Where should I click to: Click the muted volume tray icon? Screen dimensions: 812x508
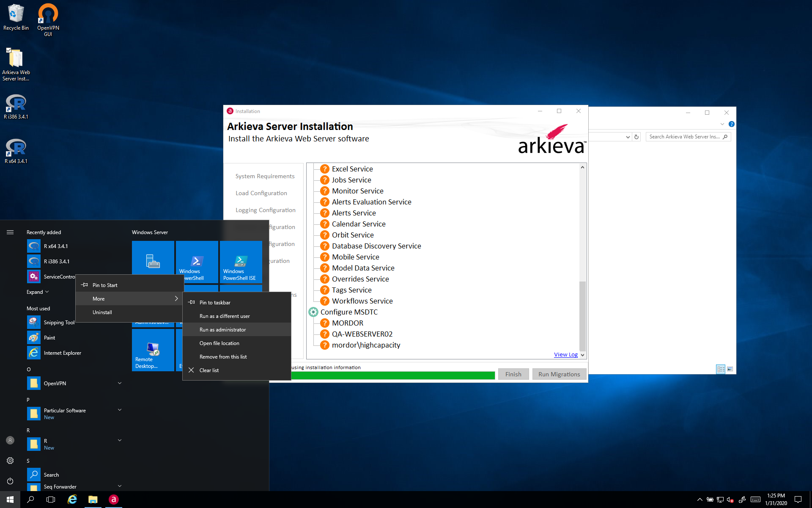[x=730, y=500]
